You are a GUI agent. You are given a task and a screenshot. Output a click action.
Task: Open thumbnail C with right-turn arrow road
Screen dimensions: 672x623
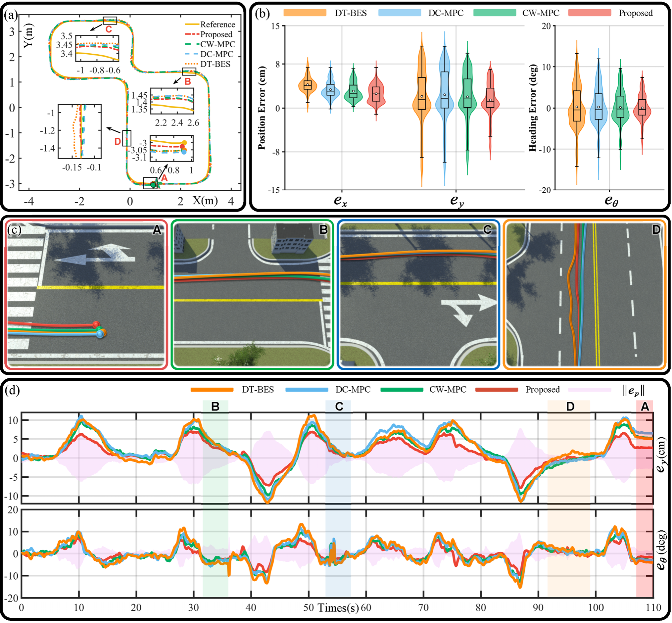tap(418, 294)
